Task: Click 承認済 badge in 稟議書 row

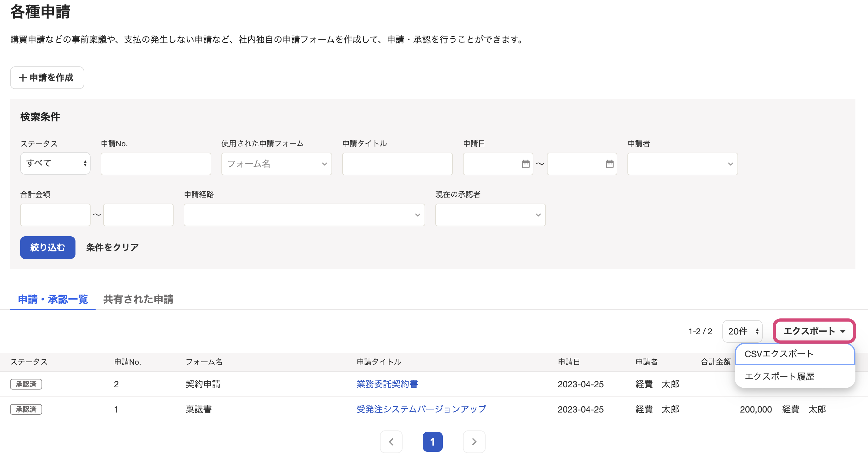Action: (x=26, y=409)
